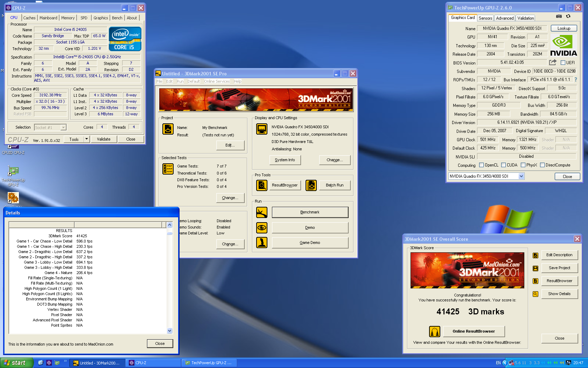Switch to CPU-Z in the taskbar

click(x=153, y=363)
